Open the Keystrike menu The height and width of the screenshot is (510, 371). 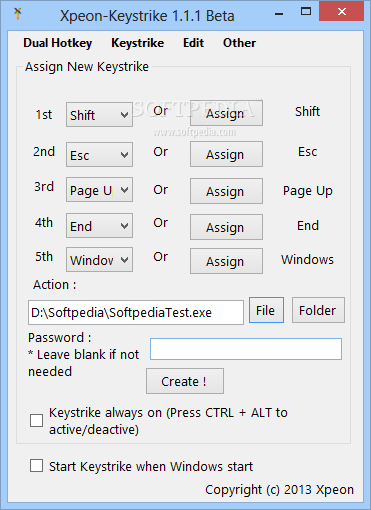tap(137, 43)
